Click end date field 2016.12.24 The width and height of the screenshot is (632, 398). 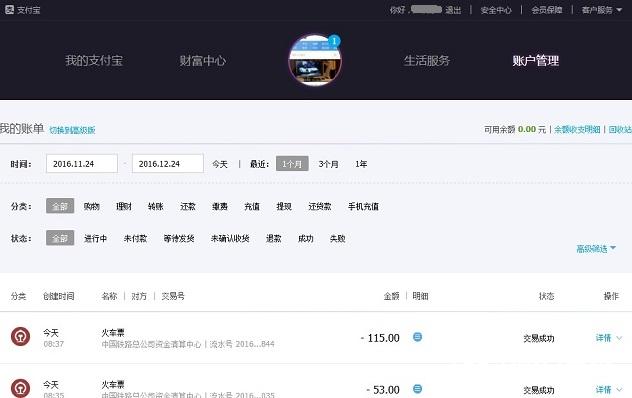pos(168,164)
